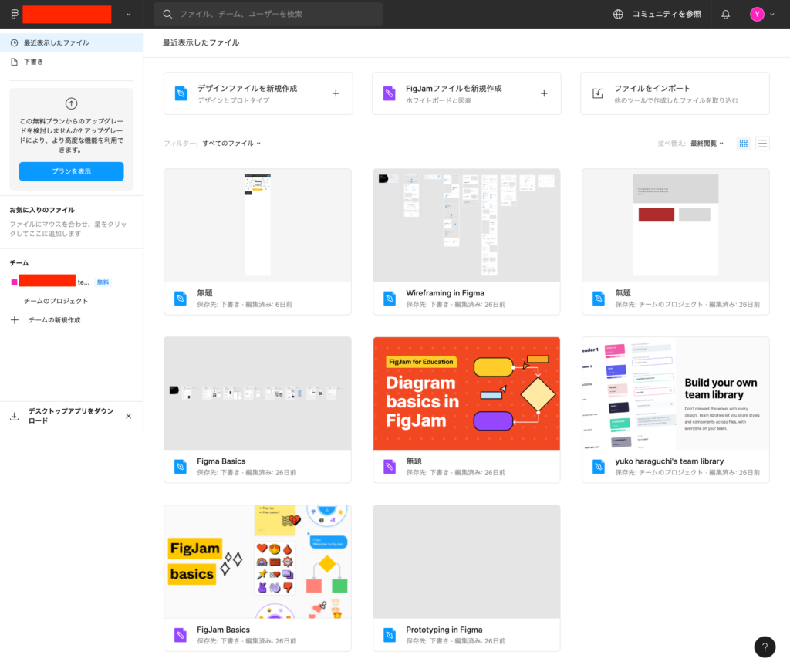Click the プランを表示 button
This screenshot has width=790, height=672.
pos(71,171)
